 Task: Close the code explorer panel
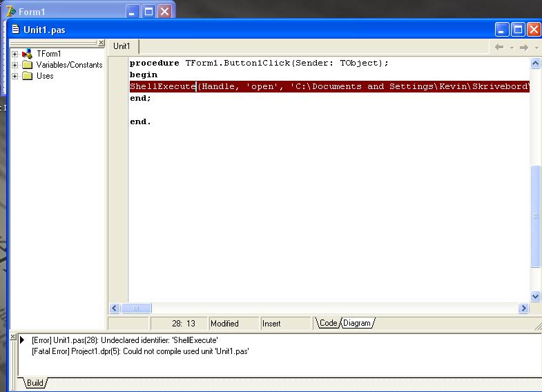pyautogui.click(x=101, y=43)
